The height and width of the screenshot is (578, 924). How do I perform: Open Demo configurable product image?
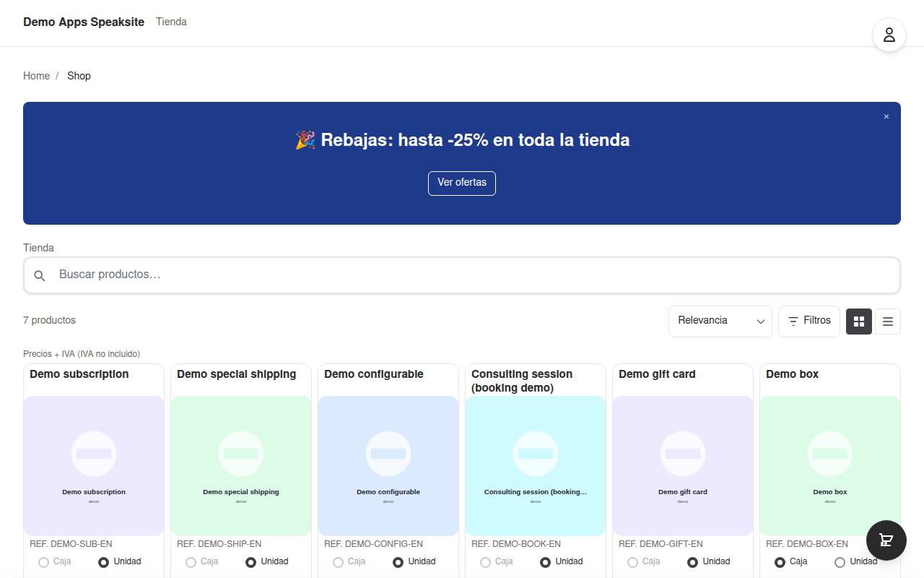[x=388, y=466]
